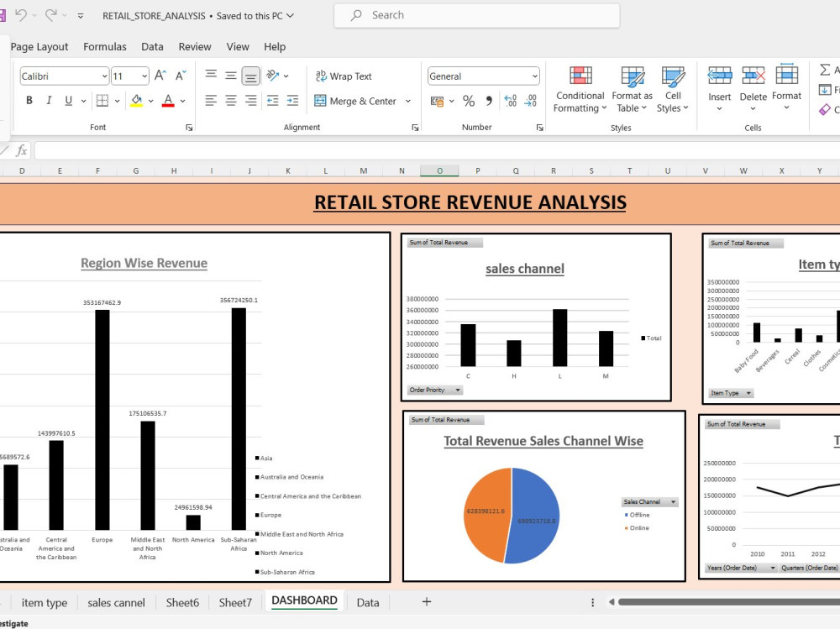Toggle italic formatting
The height and width of the screenshot is (629, 840).
[49, 100]
